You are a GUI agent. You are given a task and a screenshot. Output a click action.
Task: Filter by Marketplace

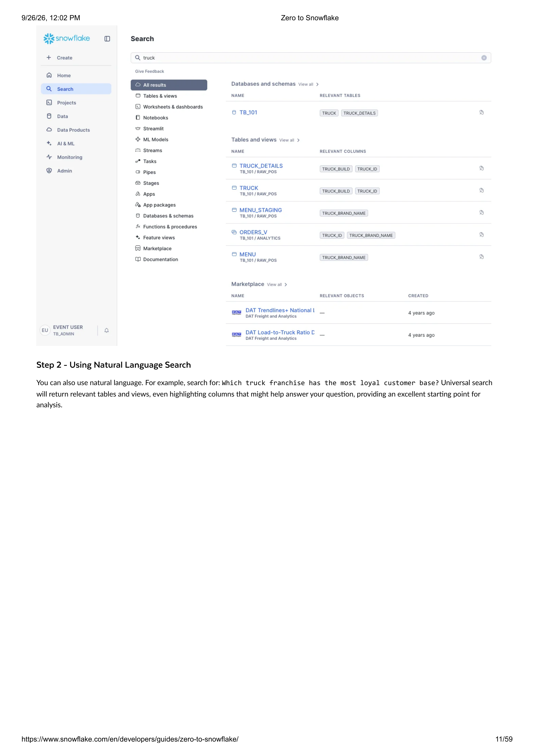(x=169, y=248)
